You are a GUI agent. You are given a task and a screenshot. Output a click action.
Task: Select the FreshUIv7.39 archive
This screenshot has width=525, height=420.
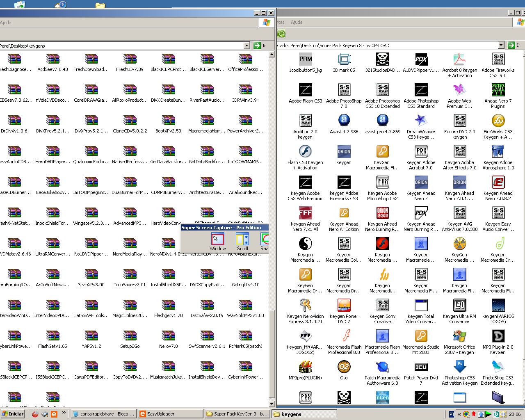[x=130, y=59]
